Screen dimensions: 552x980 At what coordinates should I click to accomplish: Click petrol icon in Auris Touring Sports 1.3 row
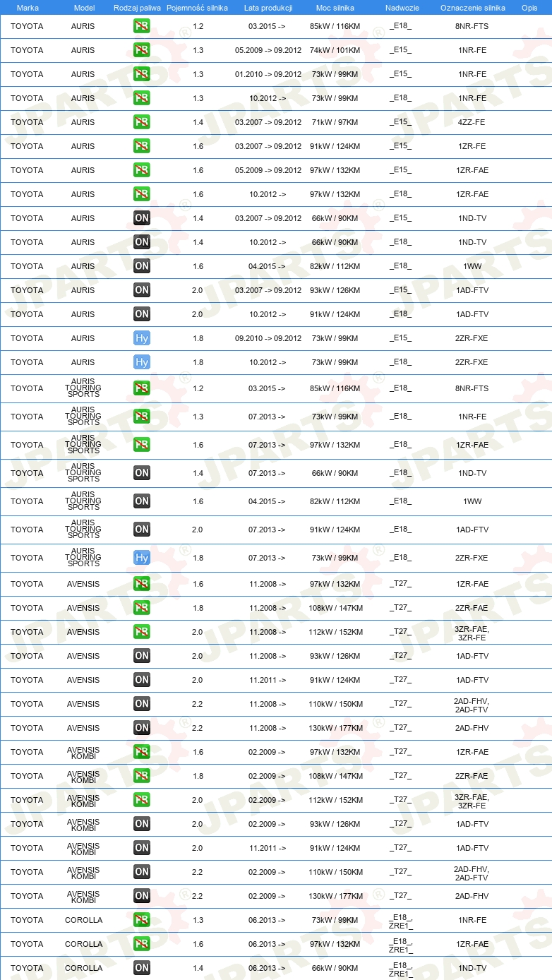click(142, 417)
